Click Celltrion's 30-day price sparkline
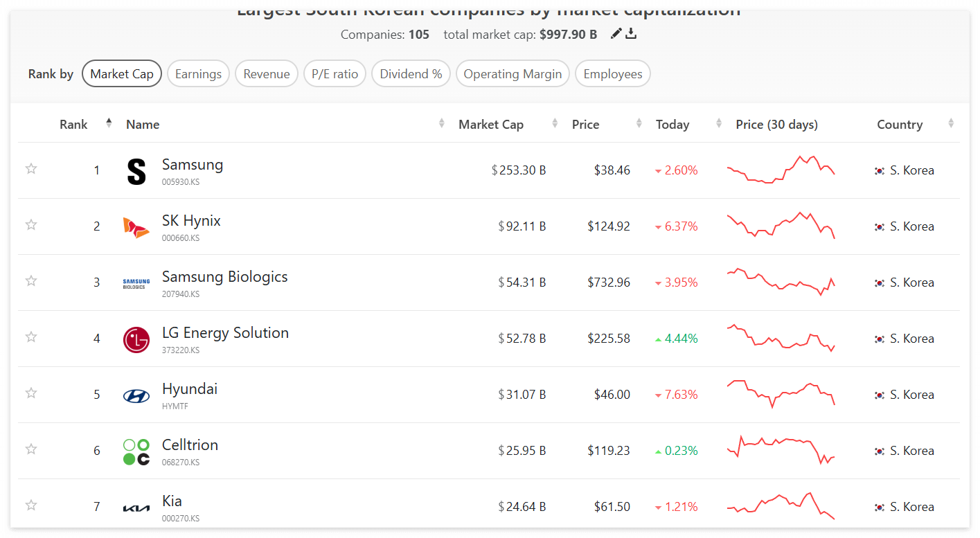 pos(781,449)
